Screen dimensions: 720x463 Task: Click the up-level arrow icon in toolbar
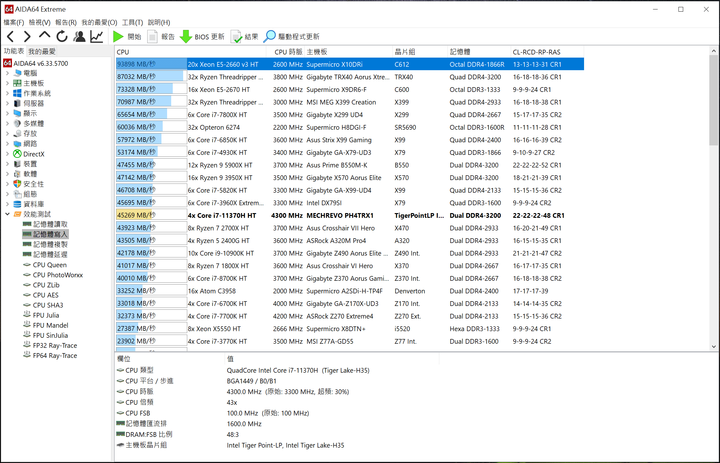point(45,35)
